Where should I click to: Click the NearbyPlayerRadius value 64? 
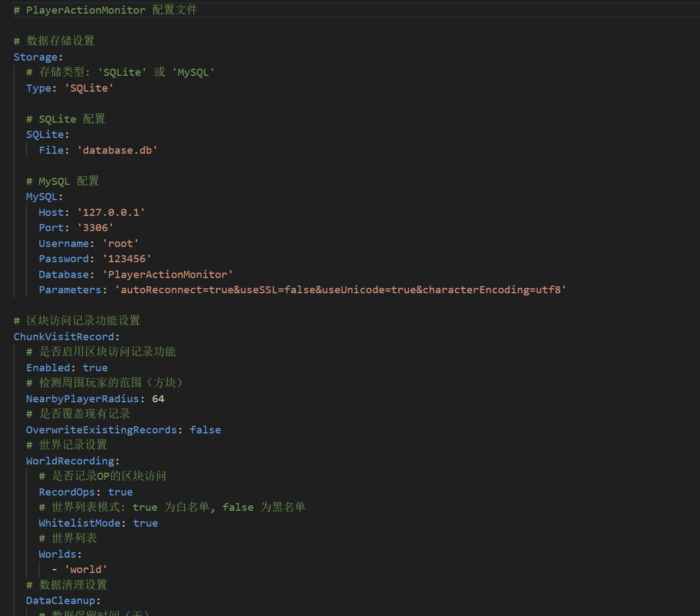[158, 398]
